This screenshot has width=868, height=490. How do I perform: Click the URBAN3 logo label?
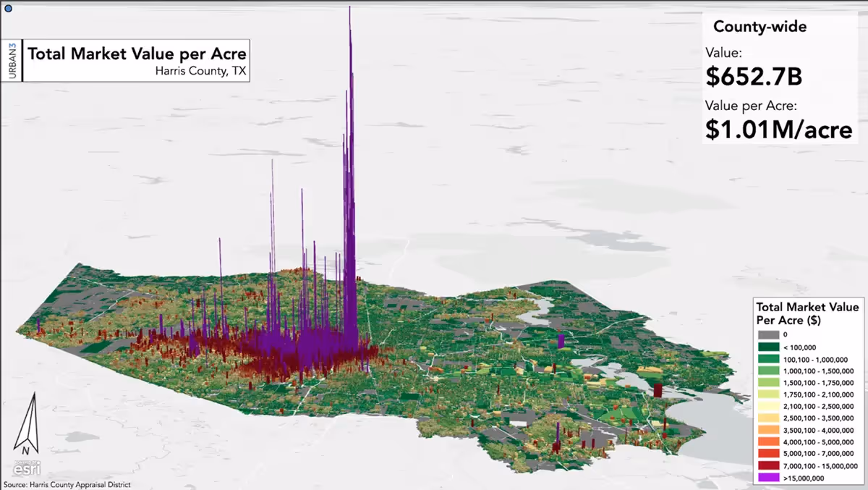[12, 61]
